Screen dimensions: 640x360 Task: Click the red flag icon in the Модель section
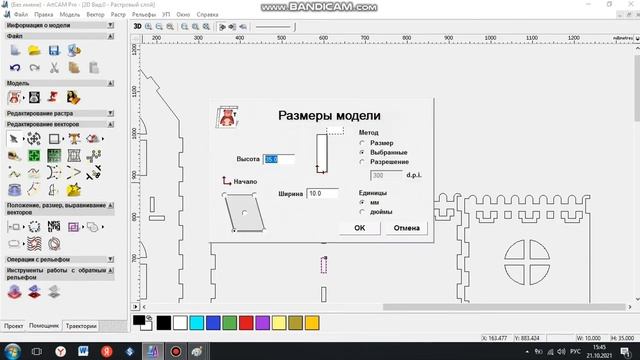pos(53,97)
